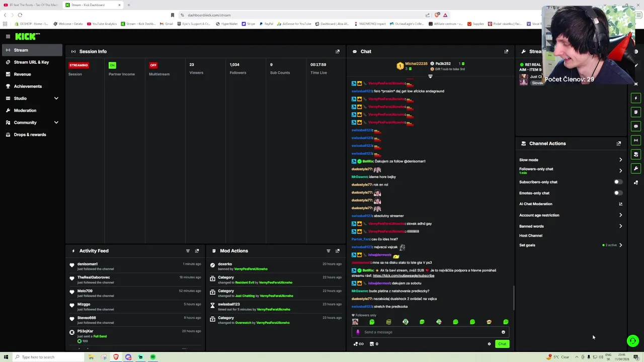Image resolution: width=644 pixels, height=362 pixels.
Task: Toggle the Channel Actions widget in right rail
Action: pos(636,154)
